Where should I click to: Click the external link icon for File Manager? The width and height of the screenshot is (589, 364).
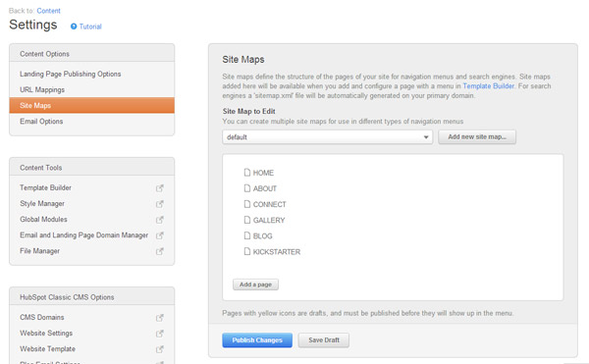tap(160, 251)
